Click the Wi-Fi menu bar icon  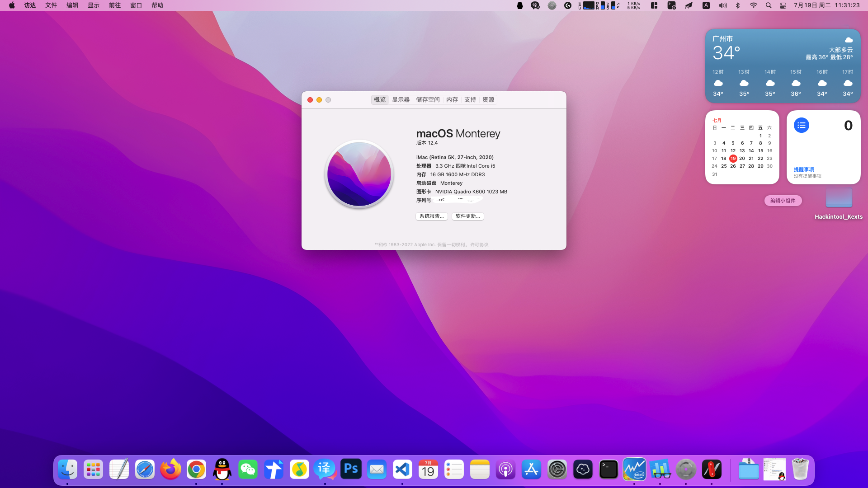[x=753, y=5]
